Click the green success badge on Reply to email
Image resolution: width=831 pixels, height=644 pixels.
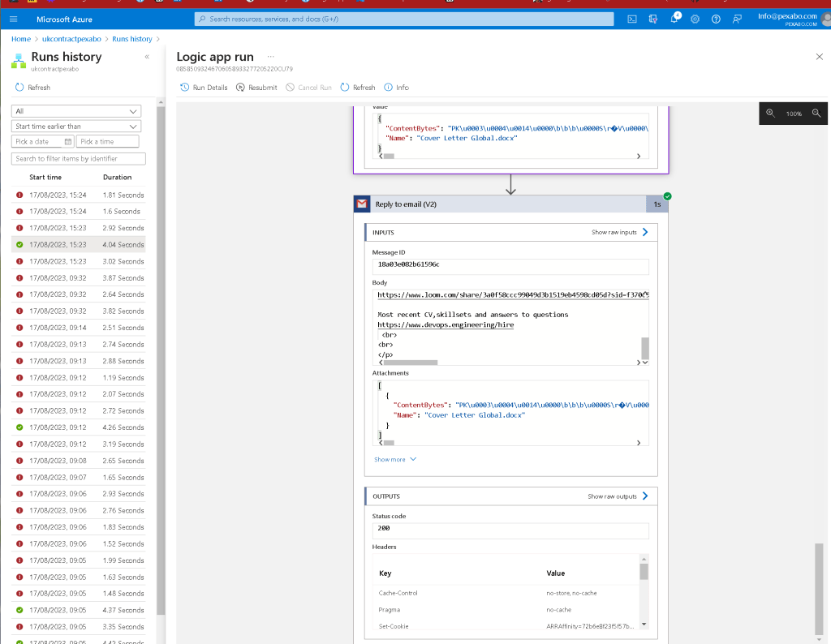pyautogui.click(x=667, y=196)
